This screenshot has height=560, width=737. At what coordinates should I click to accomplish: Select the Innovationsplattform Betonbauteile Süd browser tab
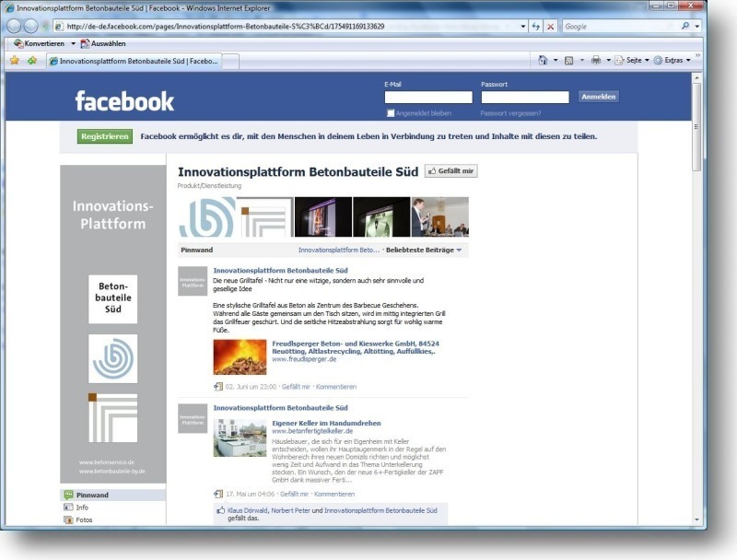134,61
